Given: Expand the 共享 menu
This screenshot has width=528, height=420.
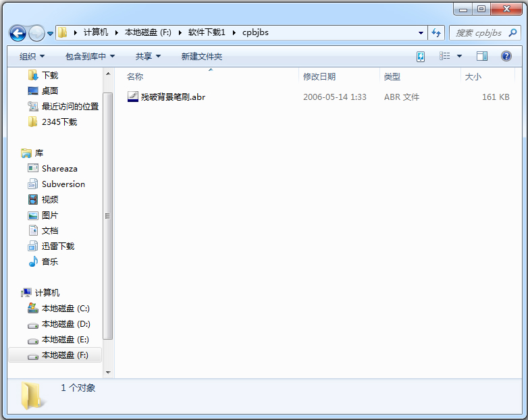Looking at the screenshot, I should coord(148,57).
